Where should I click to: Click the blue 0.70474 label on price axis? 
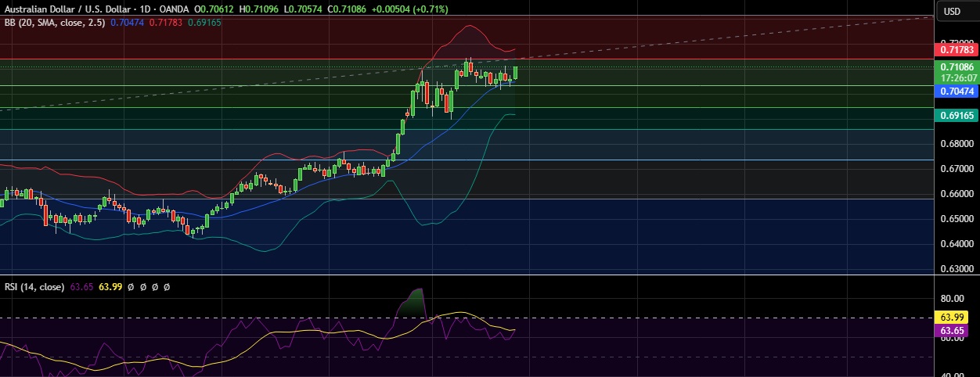(x=957, y=92)
